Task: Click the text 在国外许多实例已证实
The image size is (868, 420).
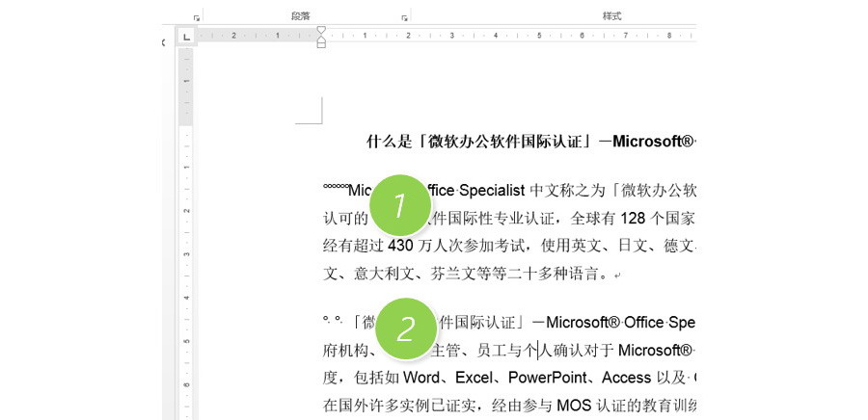Action: [399, 406]
